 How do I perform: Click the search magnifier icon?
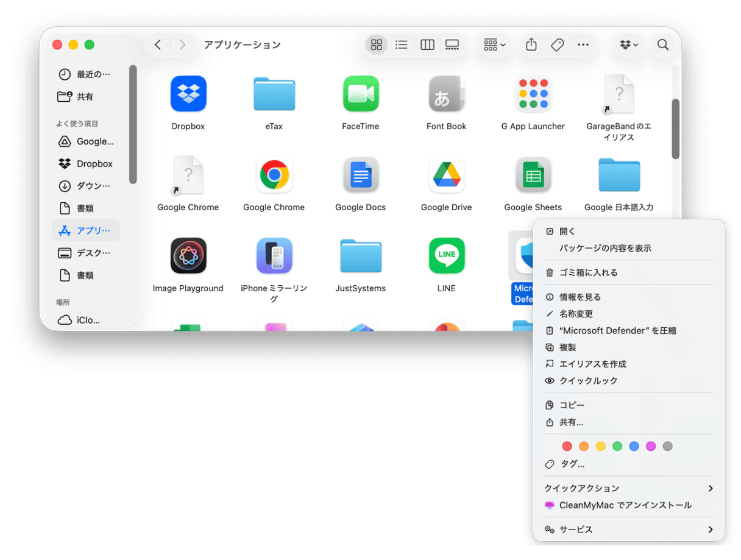(663, 44)
